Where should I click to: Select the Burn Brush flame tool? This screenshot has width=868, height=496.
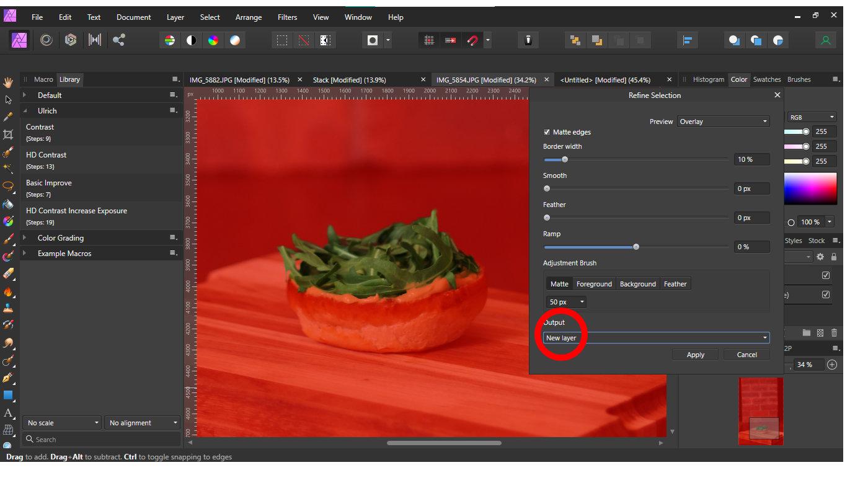8,291
